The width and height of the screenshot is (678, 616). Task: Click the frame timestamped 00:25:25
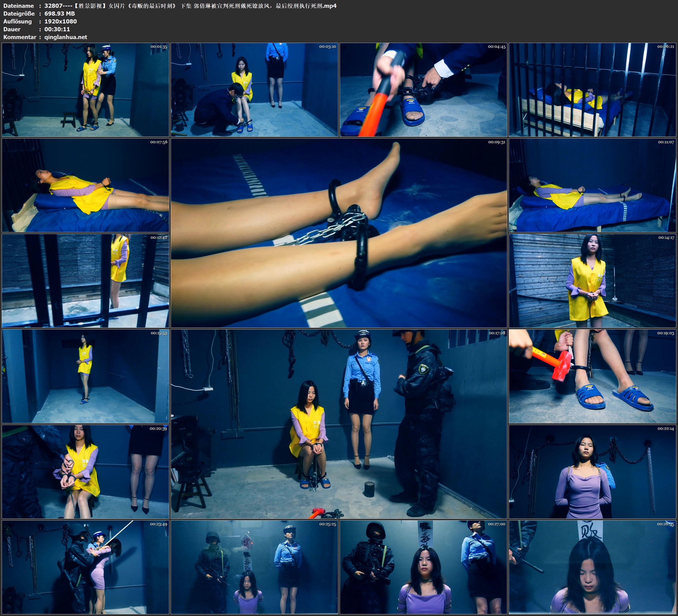[254, 567]
